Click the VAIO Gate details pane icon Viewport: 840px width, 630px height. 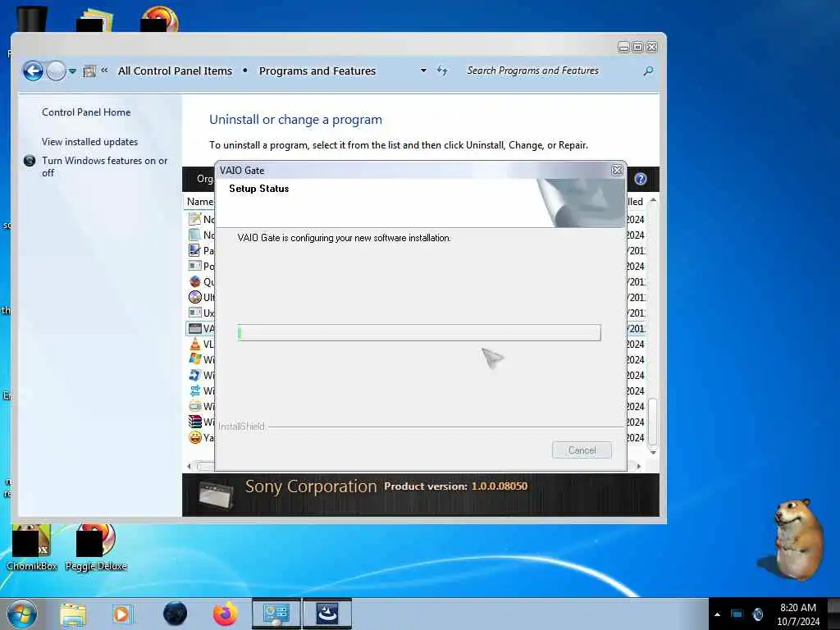click(216, 493)
